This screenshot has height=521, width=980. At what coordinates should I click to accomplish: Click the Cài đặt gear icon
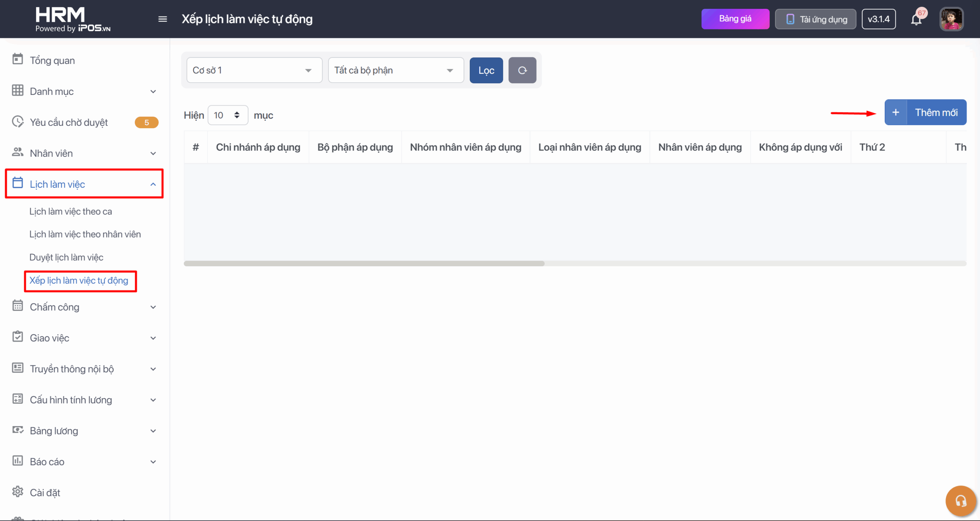[18, 492]
